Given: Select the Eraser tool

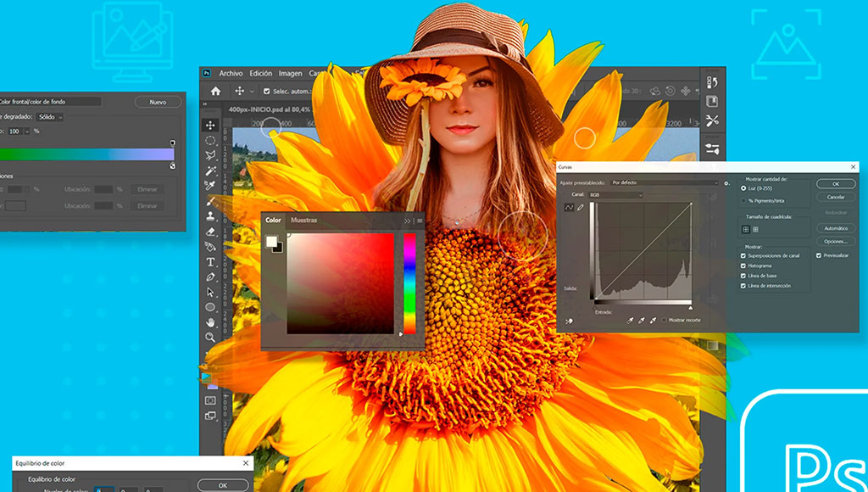Looking at the screenshot, I should 210,232.
